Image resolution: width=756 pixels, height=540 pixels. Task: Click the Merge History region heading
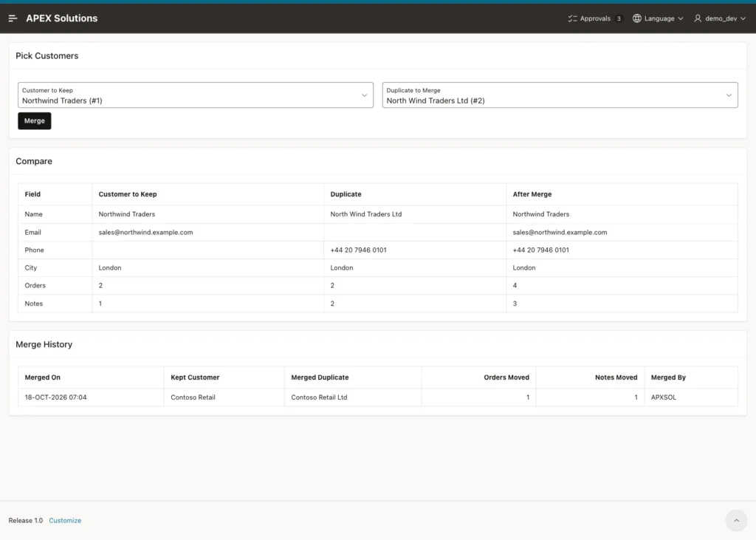coord(44,344)
